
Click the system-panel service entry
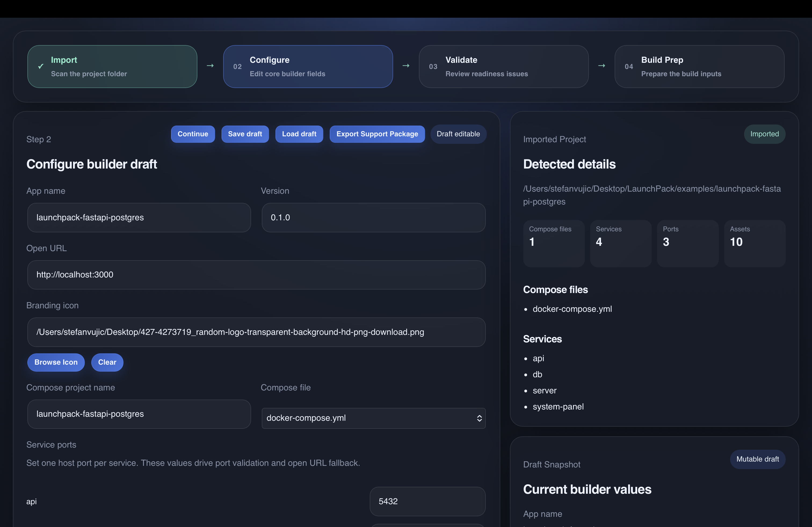(x=558, y=407)
